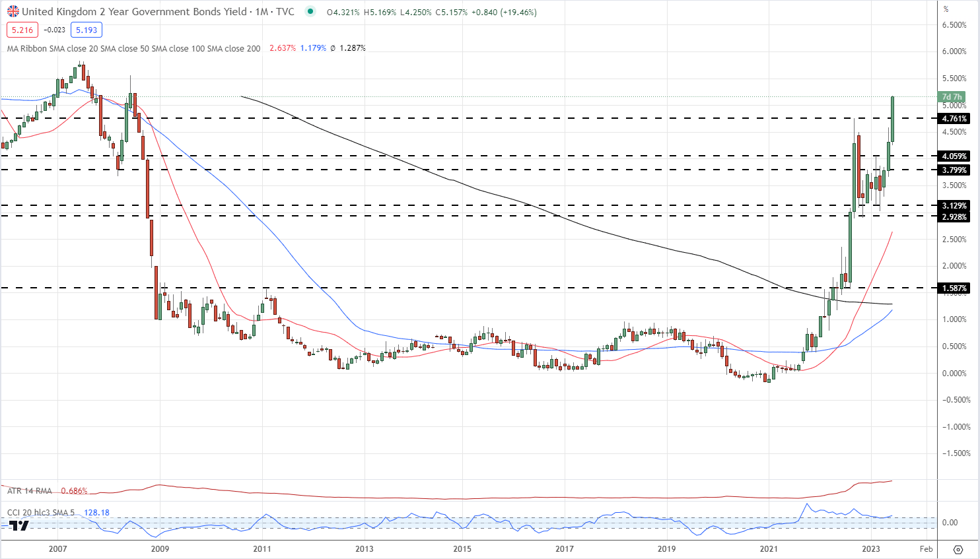
Task: Click the 3.129% price level label
Action: [x=954, y=206]
